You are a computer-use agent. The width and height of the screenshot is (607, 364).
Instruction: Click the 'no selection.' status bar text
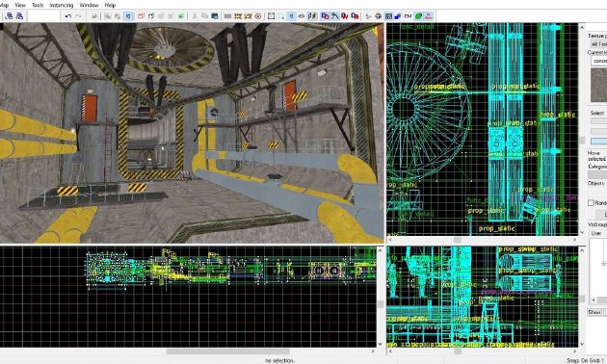[x=279, y=360]
